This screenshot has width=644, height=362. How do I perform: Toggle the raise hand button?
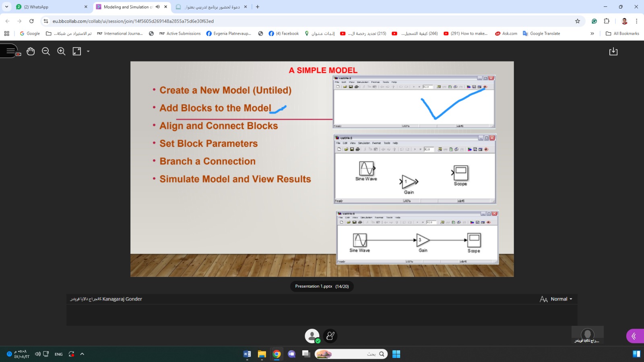point(330,336)
